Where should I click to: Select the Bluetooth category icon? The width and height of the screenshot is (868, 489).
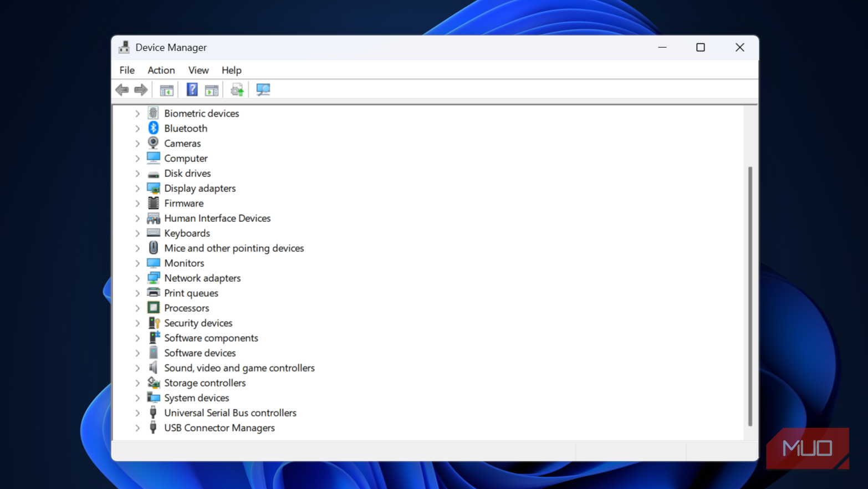click(x=154, y=128)
